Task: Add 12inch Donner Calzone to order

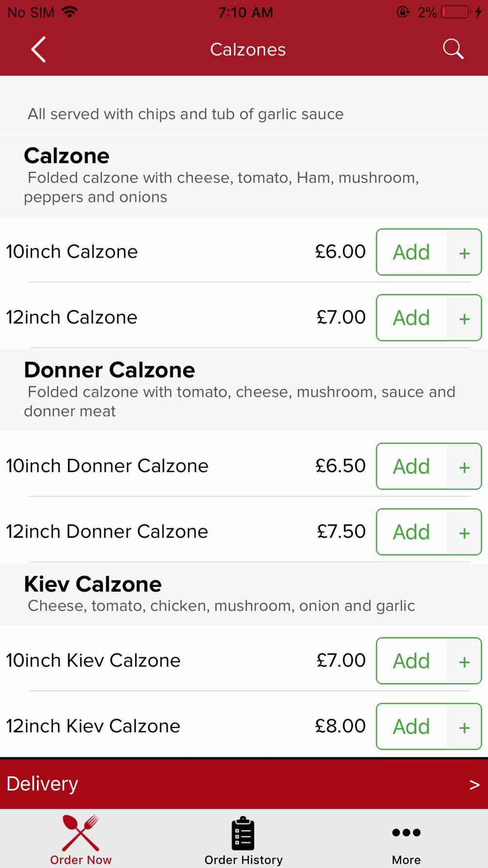Action: 411,532
